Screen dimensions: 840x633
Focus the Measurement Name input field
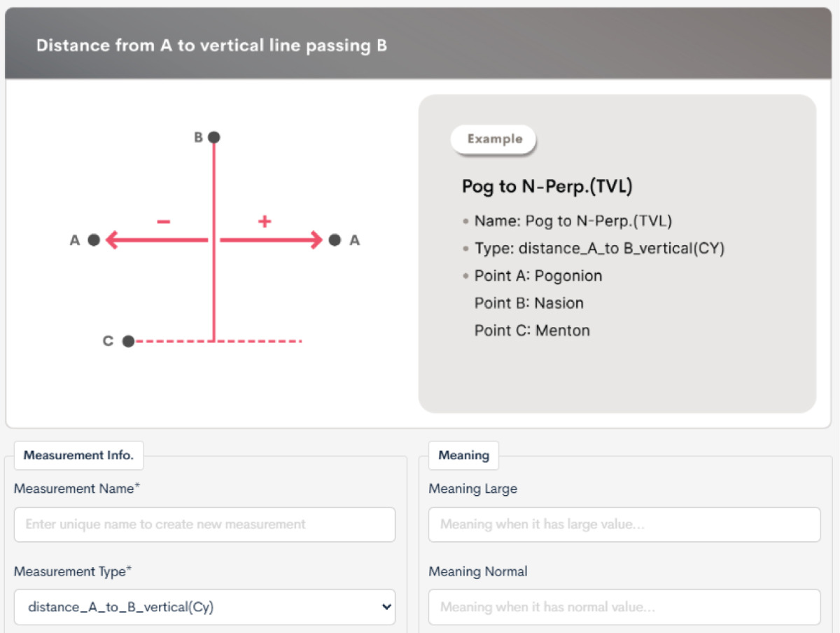[204, 524]
